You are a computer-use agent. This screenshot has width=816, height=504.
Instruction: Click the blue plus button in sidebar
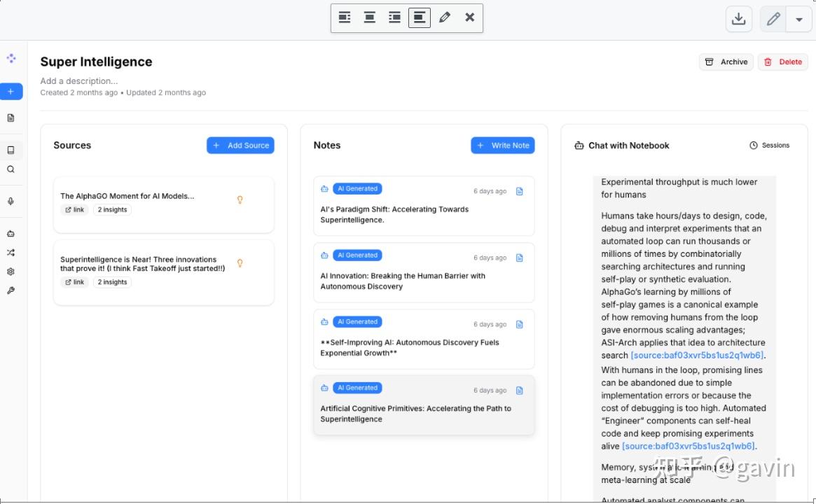pyautogui.click(x=11, y=92)
